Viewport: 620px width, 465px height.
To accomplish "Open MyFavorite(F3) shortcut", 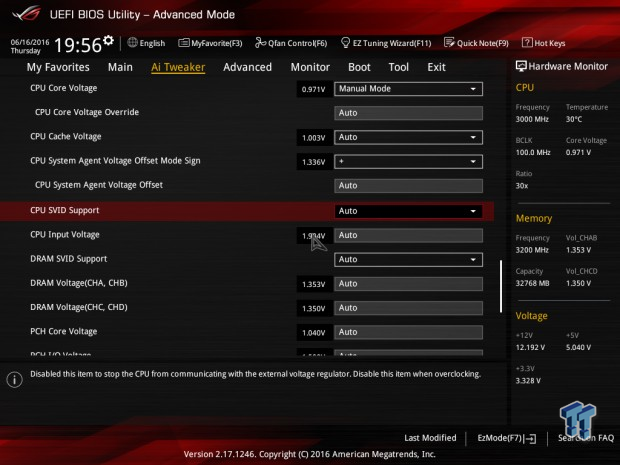I will (x=210, y=43).
